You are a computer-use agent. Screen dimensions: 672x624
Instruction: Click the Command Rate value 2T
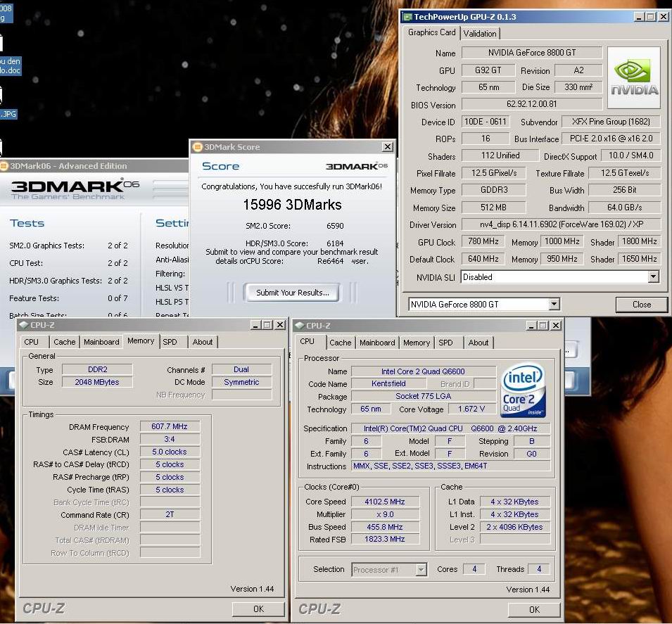pyautogui.click(x=170, y=515)
